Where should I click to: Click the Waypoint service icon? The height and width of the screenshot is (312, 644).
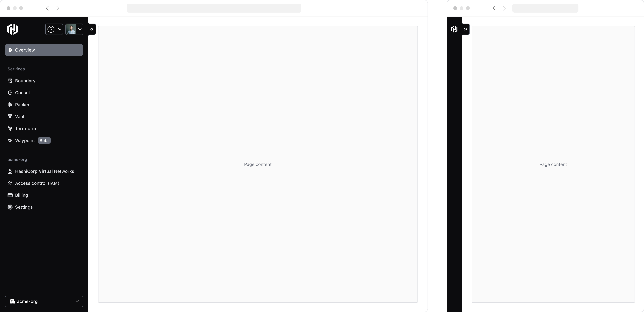point(10,140)
